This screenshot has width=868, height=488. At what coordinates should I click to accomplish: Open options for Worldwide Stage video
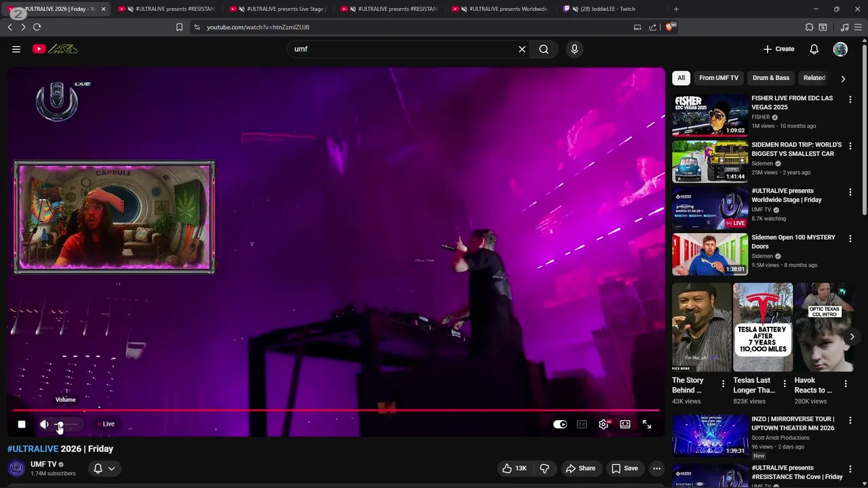tap(850, 192)
